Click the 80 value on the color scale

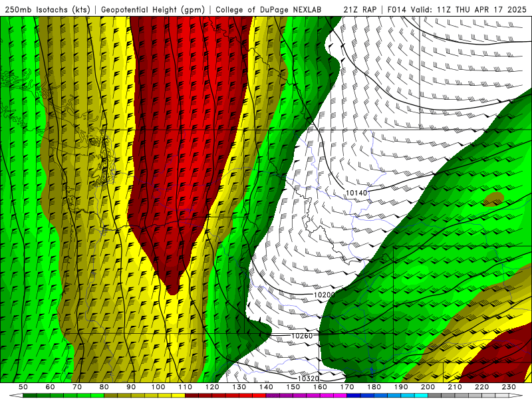104,387
